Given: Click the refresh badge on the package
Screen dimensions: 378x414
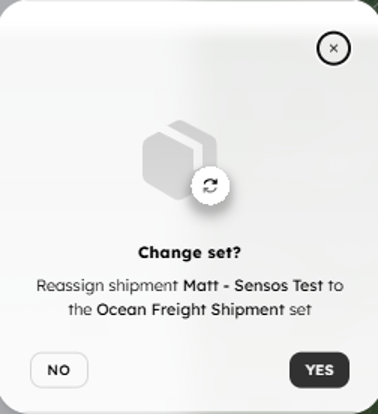Looking at the screenshot, I should [210, 186].
